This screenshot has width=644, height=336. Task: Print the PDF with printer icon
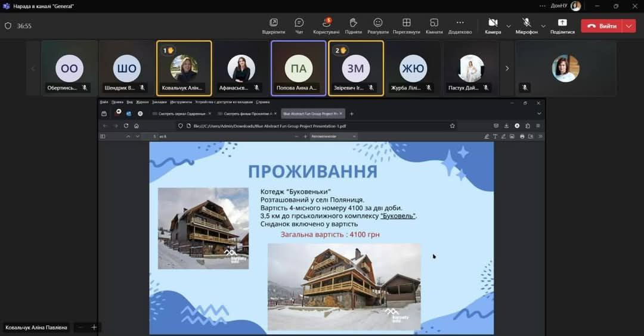coord(522,136)
